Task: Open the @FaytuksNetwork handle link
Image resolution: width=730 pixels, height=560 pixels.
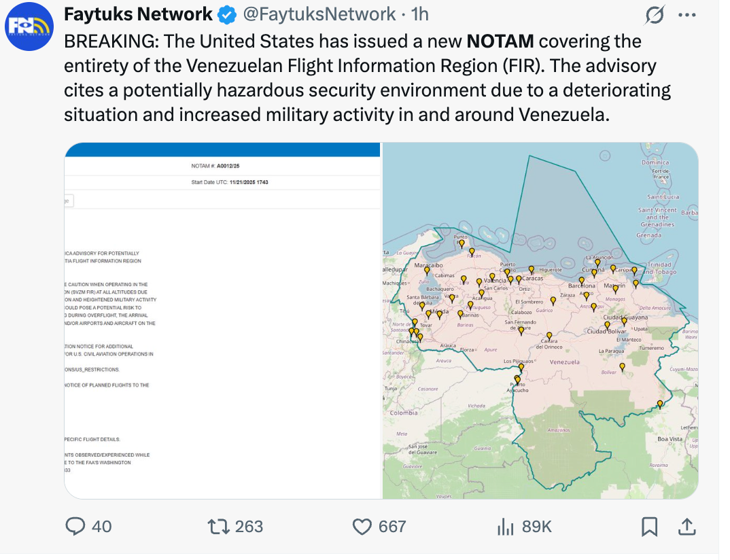Action: tap(319, 14)
